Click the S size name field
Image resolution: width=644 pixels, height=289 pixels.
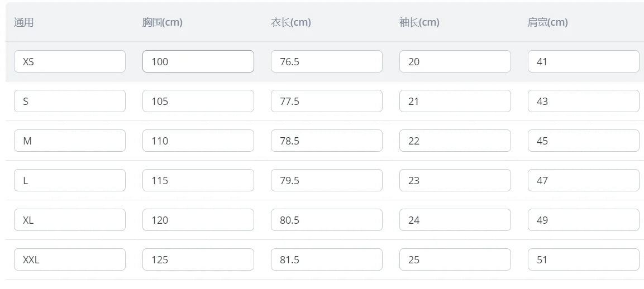click(70, 101)
